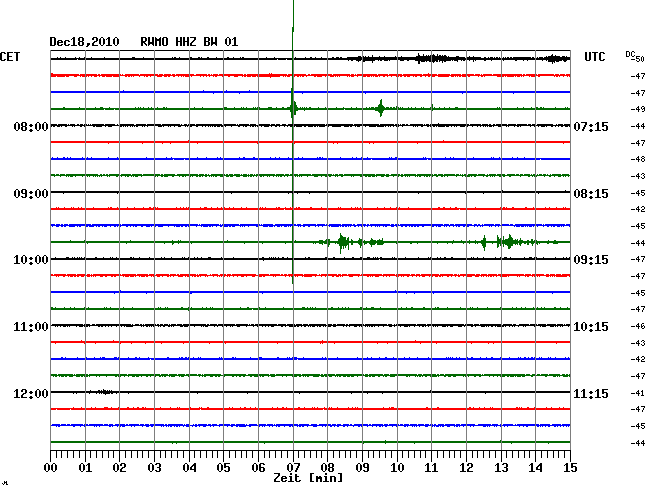Click the 10:00 CET time label
Viewport: 650px width, 494px height.
[31, 260]
